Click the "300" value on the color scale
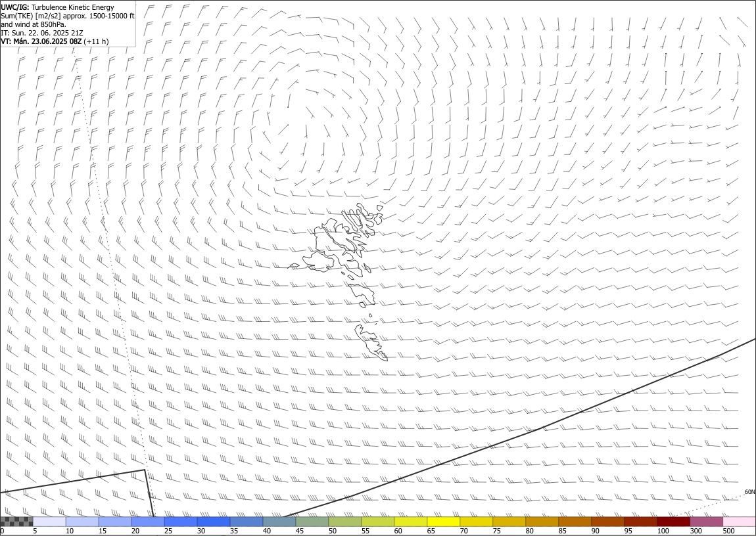 (x=696, y=531)
